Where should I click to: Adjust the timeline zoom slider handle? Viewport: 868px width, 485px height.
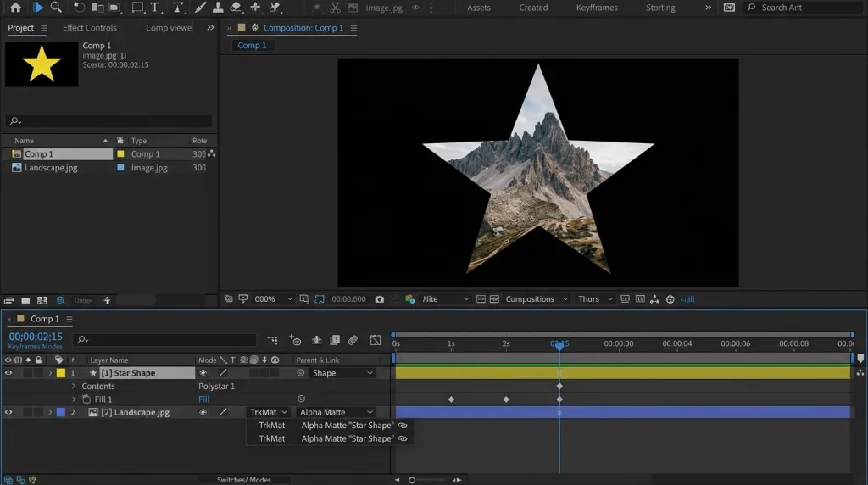click(x=412, y=480)
